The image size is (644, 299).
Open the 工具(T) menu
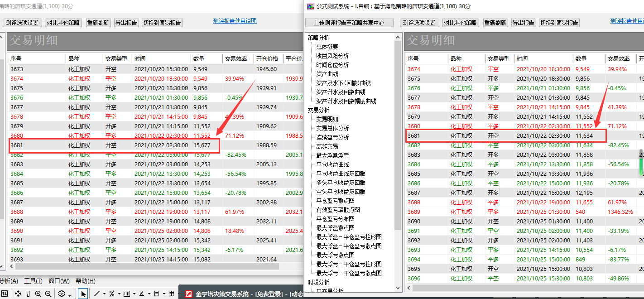(33, 281)
